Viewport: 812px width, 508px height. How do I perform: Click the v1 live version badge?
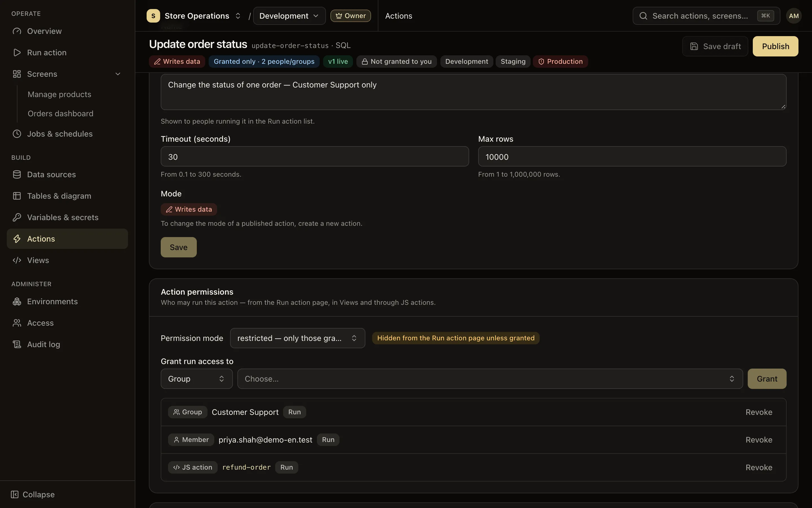pyautogui.click(x=338, y=62)
